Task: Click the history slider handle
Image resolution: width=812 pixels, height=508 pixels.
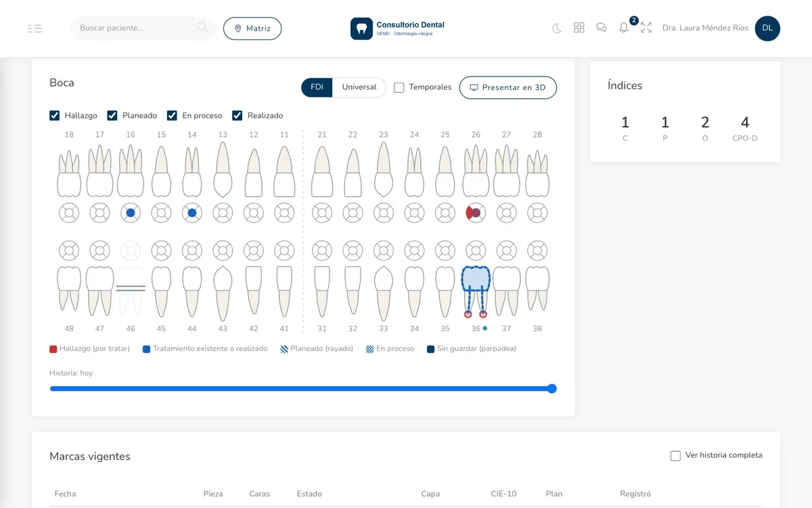Action: 551,389
